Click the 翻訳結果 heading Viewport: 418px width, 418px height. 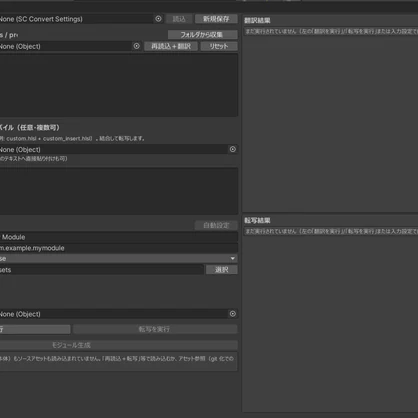pos(257,20)
